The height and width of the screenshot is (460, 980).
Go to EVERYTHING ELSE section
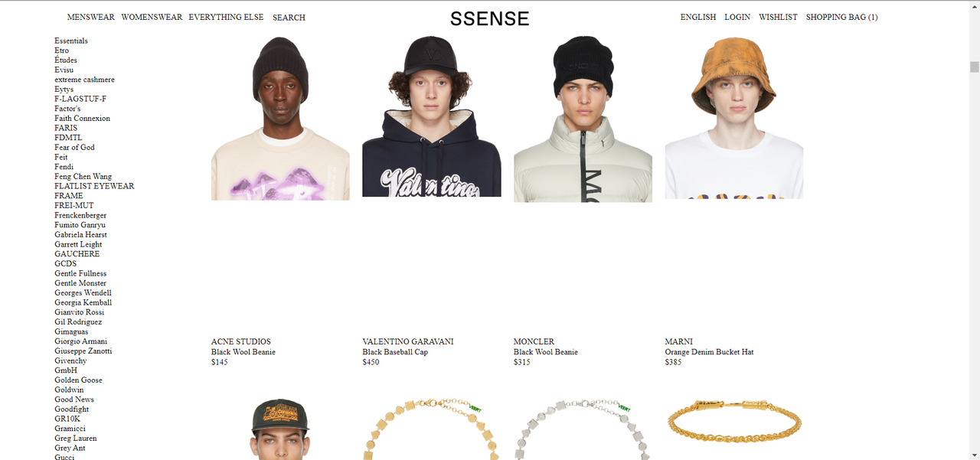click(226, 17)
